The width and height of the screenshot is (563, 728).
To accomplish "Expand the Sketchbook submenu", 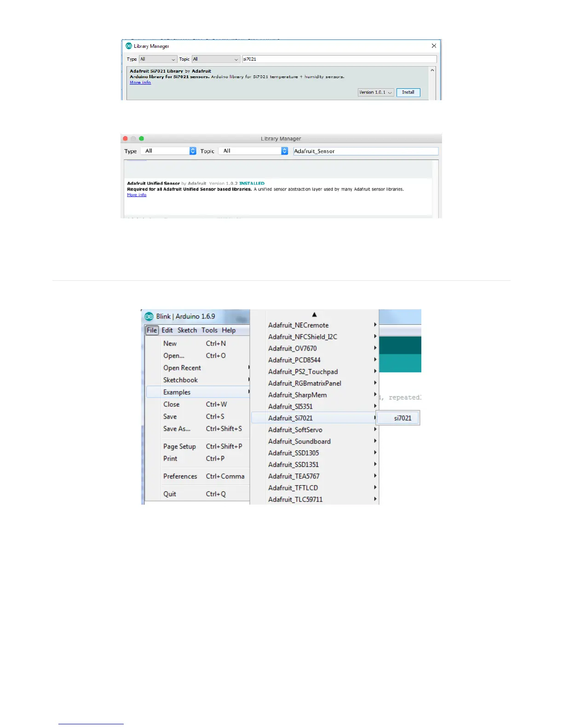I will 248,380.
